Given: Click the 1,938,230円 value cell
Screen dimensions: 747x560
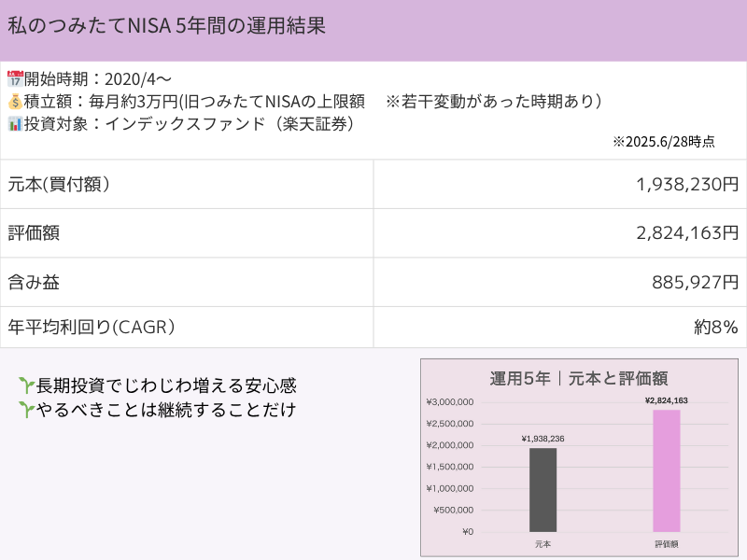Looking at the screenshot, I should [559, 184].
